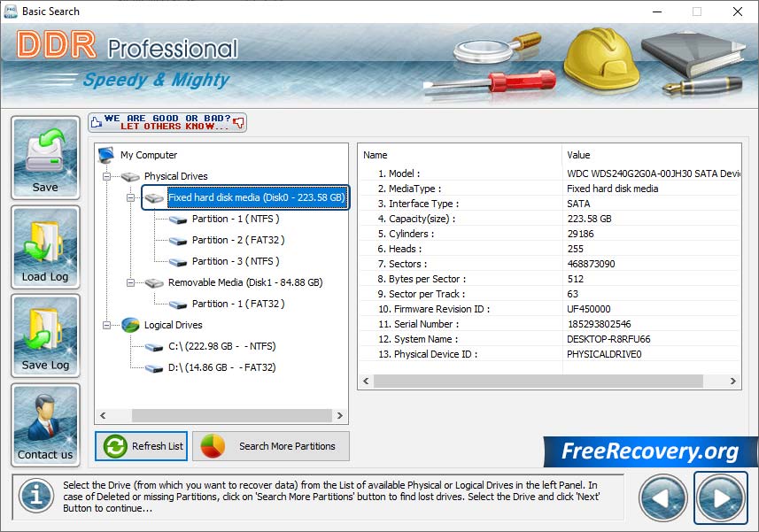Click Firmware Revision ID value UF450000
The image size is (759, 532).
[589, 309]
